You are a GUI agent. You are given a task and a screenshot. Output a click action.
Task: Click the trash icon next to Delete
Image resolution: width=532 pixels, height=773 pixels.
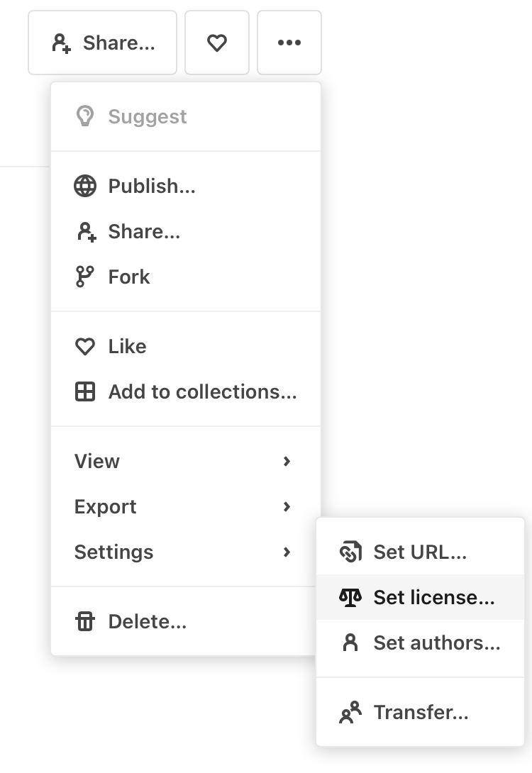[84, 621]
